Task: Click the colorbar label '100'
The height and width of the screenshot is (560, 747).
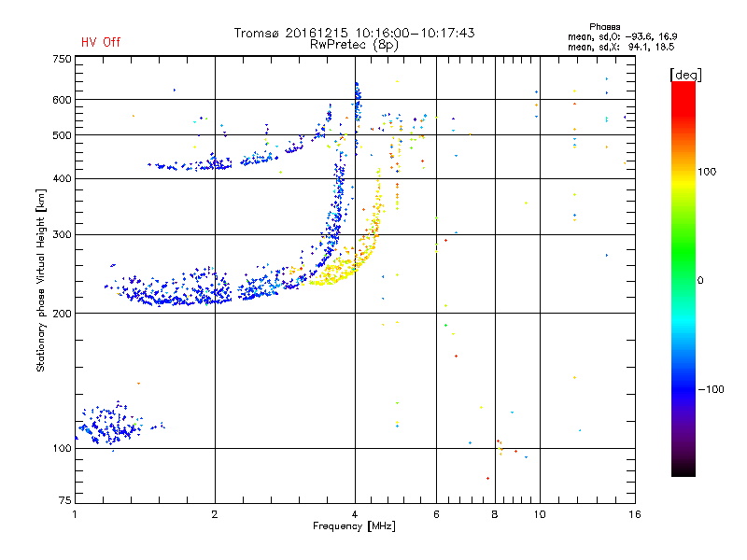Action: point(707,172)
